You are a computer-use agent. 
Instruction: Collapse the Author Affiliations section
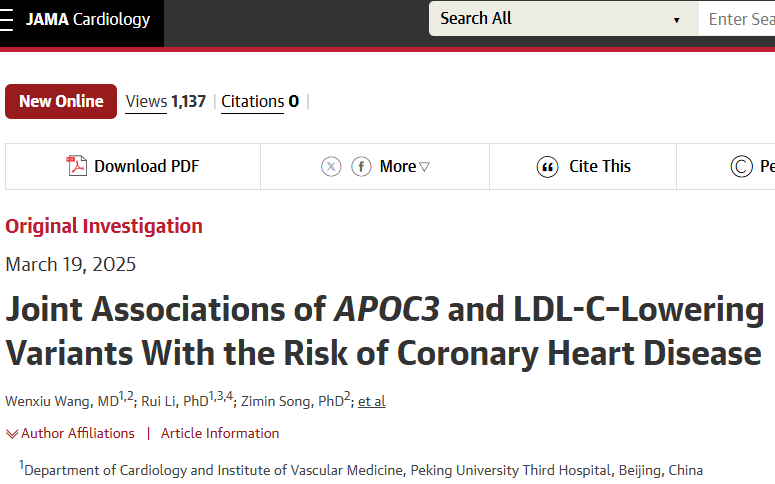point(70,434)
